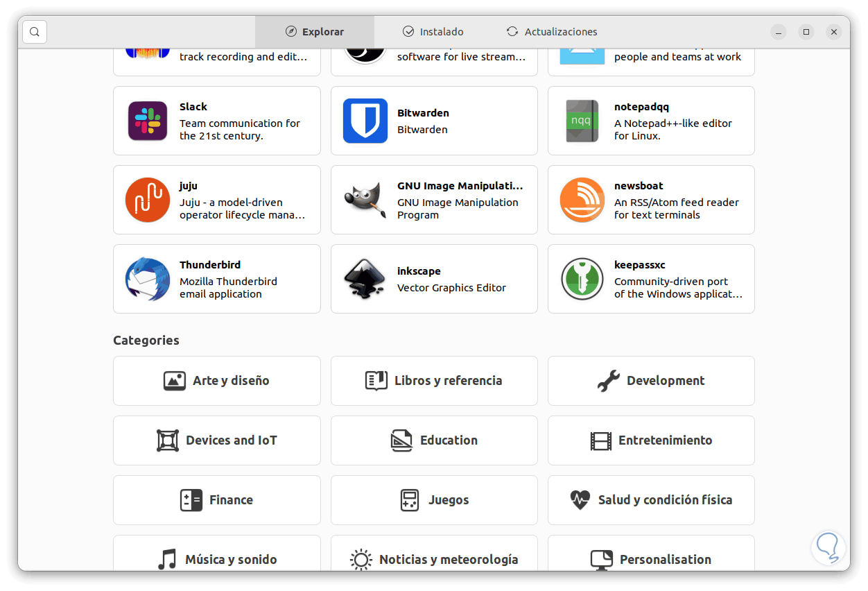The height and width of the screenshot is (591, 868).
Task: Open the Slack app title
Action: pyautogui.click(x=193, y=107)
